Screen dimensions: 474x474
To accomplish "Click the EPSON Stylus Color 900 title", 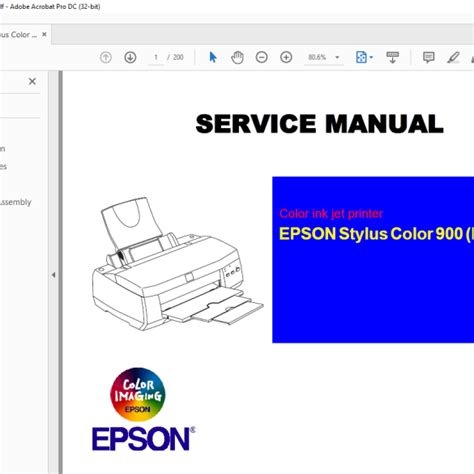I will (x=376, y=234).
